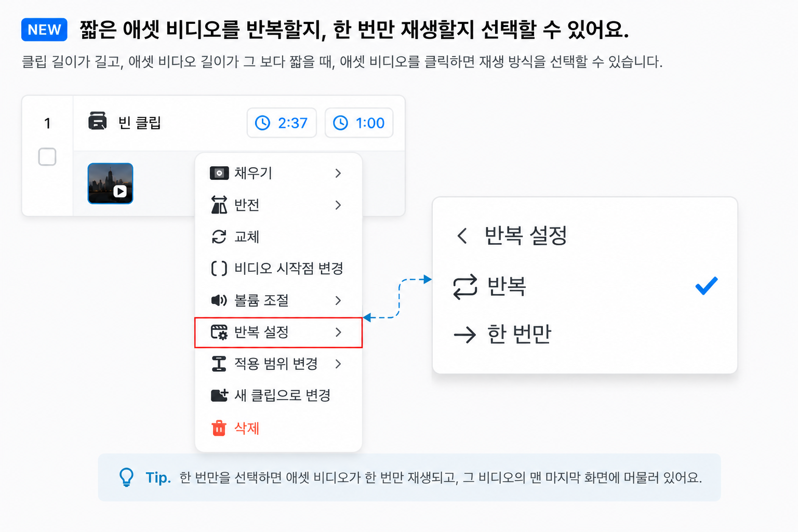Viewport: 798px width, 532px height.
Task: Click the 반전 flip icon
Action: [x=219, y=205]
